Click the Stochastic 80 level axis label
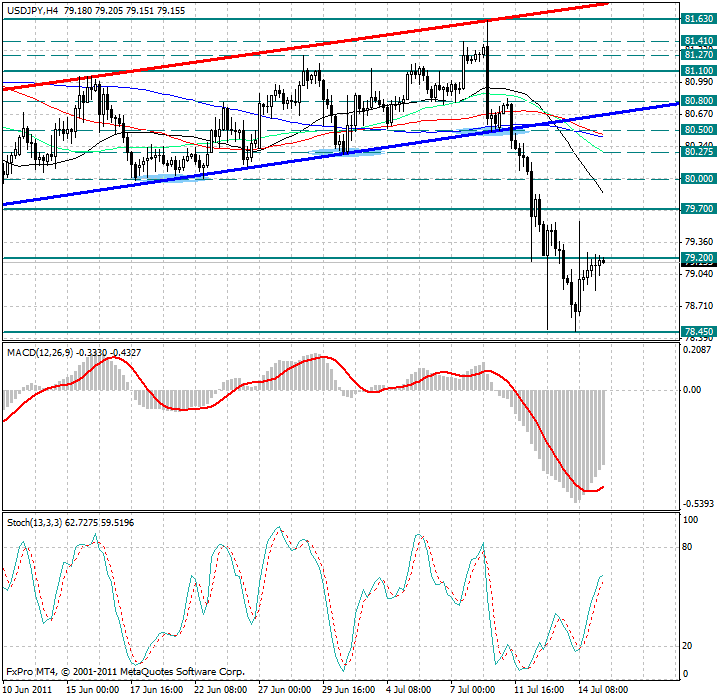The image size is (717, 697). tap(688, 547)
